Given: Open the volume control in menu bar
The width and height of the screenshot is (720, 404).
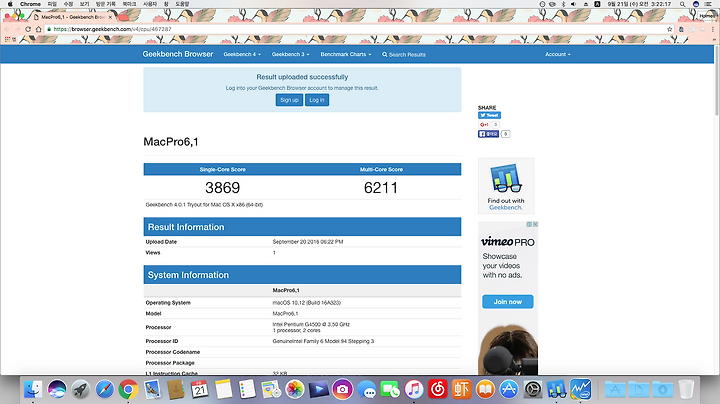Looking at the screenshot, I should (574, 4).
